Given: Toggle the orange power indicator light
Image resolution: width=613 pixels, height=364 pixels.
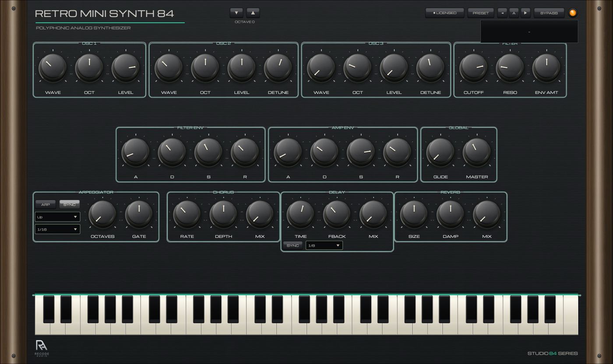Looking at the screenshot, I should (x=573, y=13).
